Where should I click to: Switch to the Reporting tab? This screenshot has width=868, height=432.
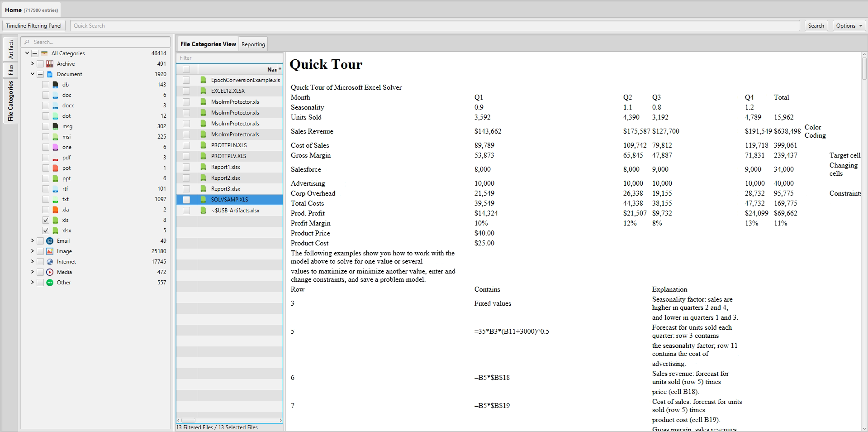pyautogui.click(x=253, y=44)
